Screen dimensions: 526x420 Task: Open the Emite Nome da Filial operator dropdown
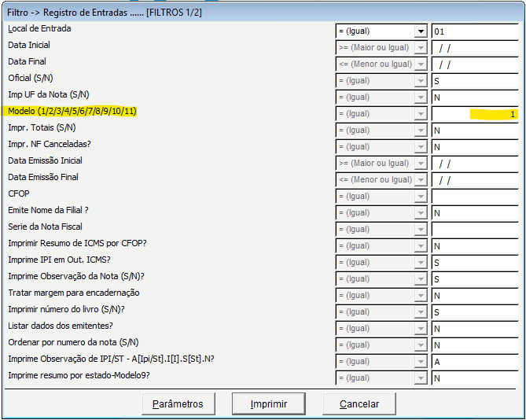coord(381,212)
